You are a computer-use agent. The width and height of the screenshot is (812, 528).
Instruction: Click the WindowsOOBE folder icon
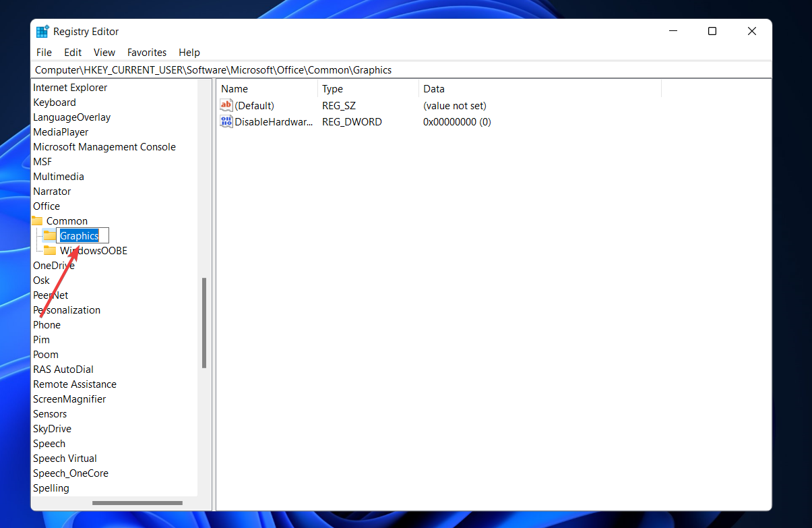(x=50, y=250)
